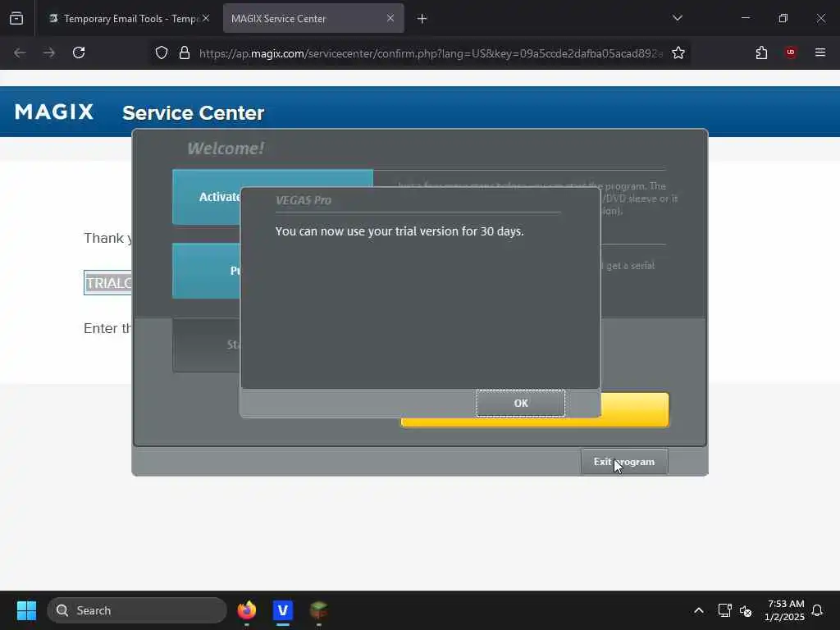Click OK in the VEGAS Pro dialog
The height and width of the screenshot is (630, 840).
click(x=521, y=403)
